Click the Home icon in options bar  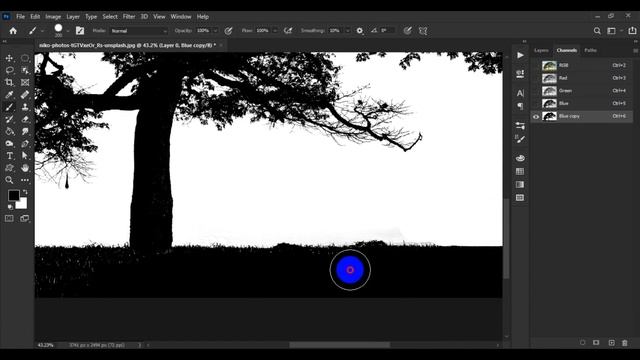pyautogui.click(x=13, y=31)
